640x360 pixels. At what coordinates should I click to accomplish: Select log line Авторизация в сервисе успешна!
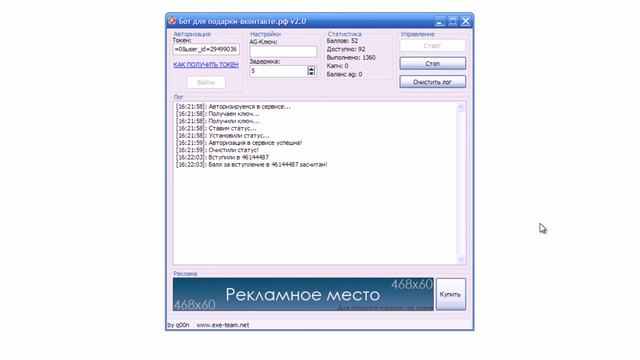click(239, 143)
